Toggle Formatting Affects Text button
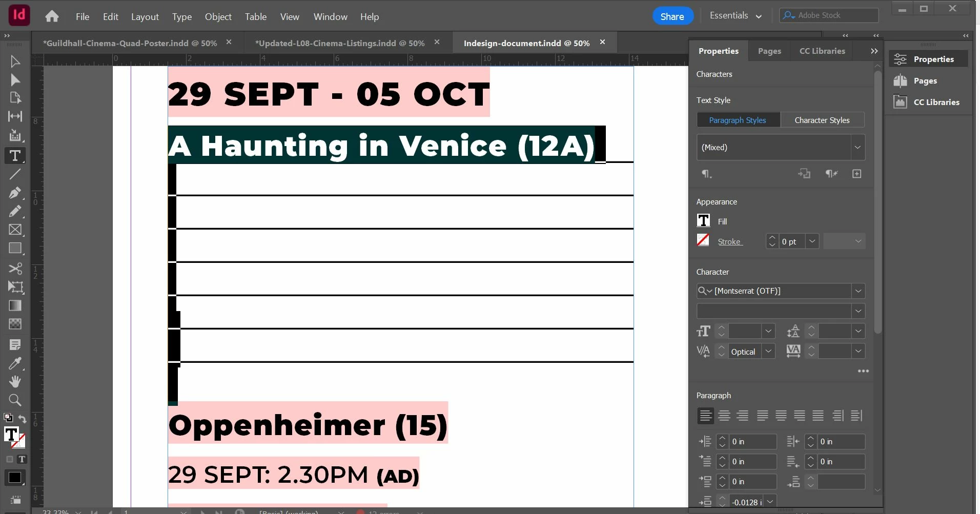980x514 pixels. click(22, 459)
